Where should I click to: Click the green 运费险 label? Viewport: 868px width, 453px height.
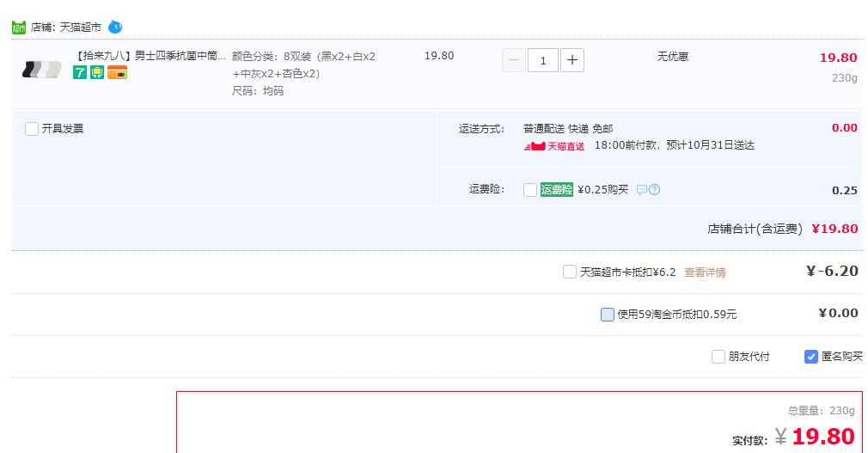pos(556,189)
